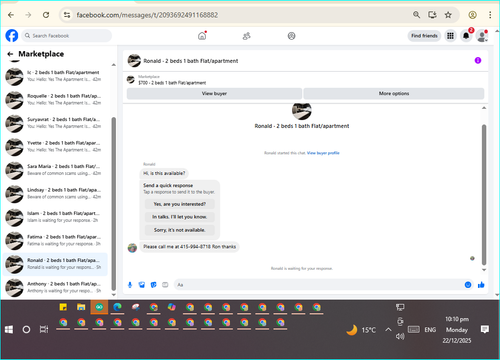Open Microsoft Edge from the taskbar
This screenshot has width=500, height=360.
click(x=117, y=307)
